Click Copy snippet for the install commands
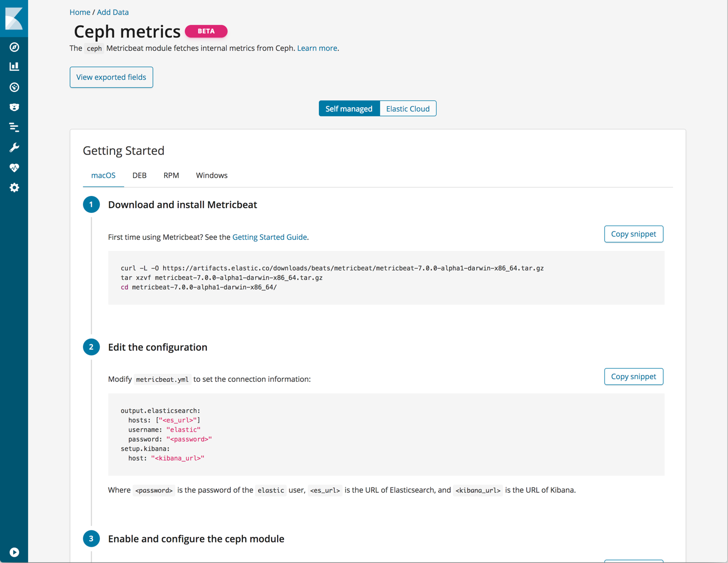Viewport: 728px width, 563px height. [634, 234]
